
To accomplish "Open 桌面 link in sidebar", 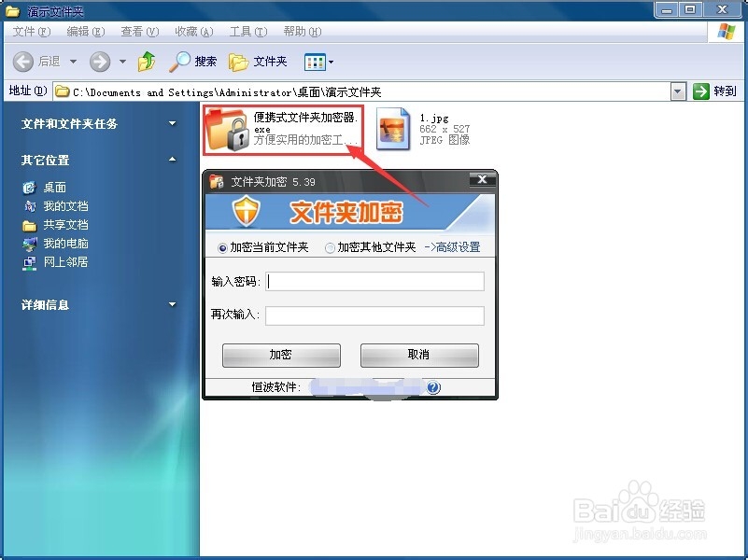I will (x=55, y=188).
